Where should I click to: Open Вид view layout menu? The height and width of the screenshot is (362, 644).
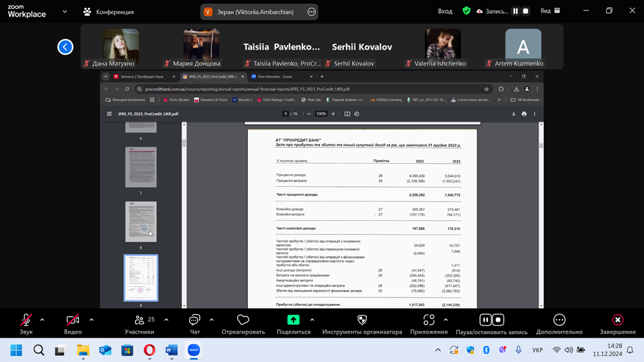pyautogui.click(x=550, y=11)
